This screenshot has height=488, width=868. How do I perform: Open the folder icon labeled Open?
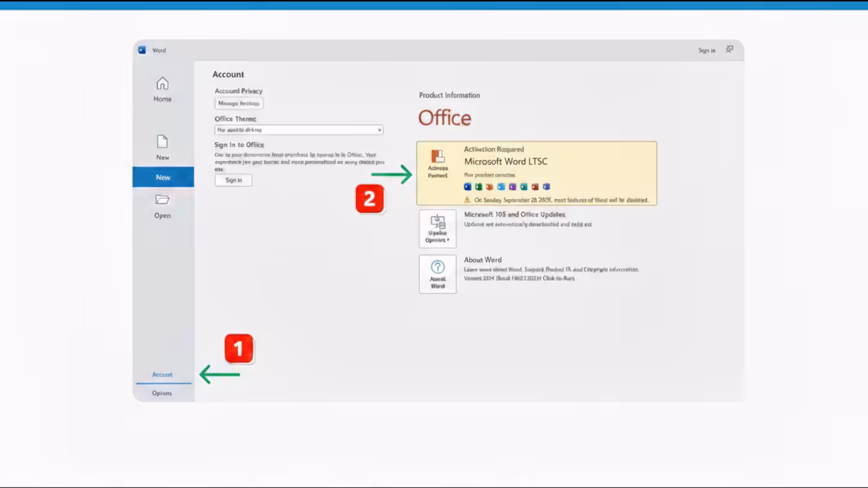coord(163,207)
